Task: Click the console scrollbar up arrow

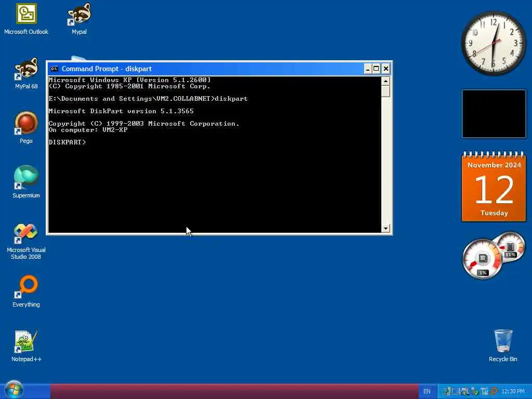Action: pyautogui.click(x=385, y=81)
